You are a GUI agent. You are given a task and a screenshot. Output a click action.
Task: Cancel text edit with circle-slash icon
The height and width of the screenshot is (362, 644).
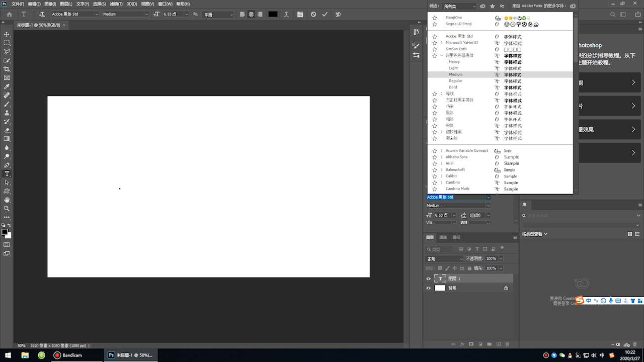pos(313,14)
